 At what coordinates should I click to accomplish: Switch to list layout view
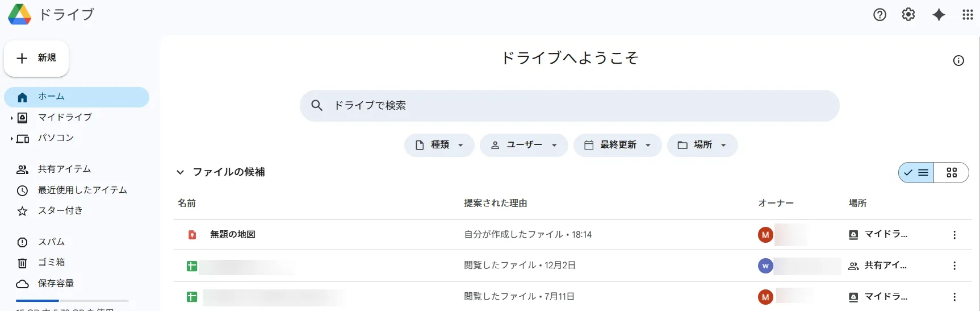click(x=916, y=173)
